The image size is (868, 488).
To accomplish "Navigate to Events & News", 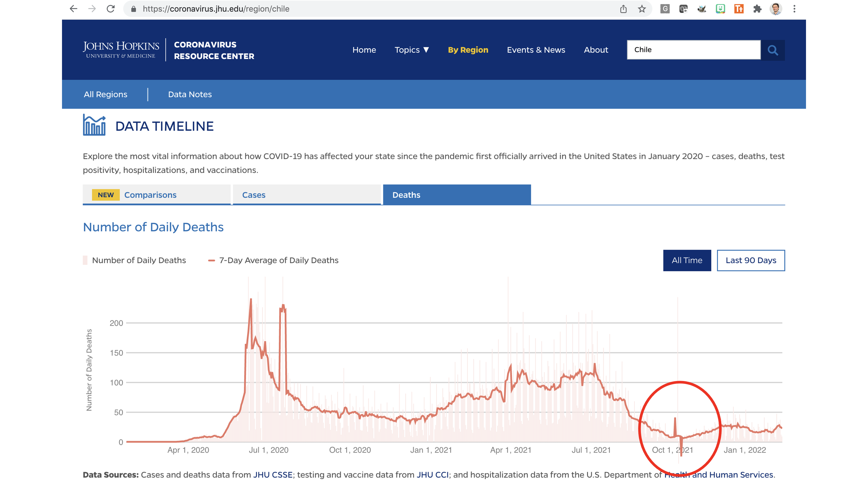I will point(536,50).
